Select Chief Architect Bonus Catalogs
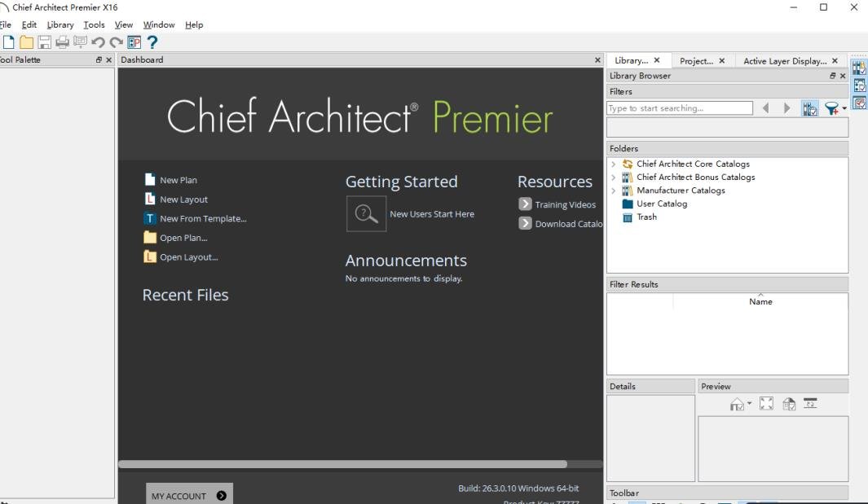The image size is (868, 504). pyautogui.click(x=696, y=177)
